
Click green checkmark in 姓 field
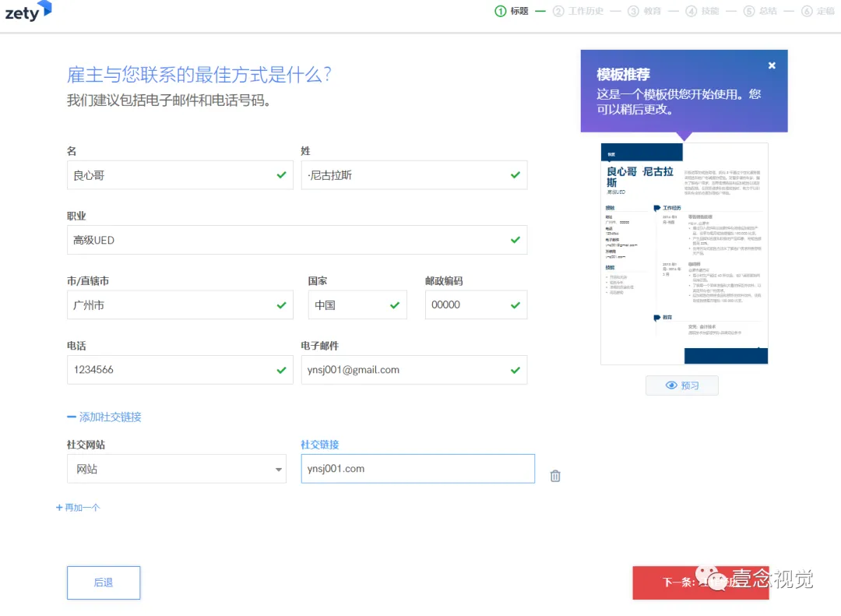pos(516,175)
